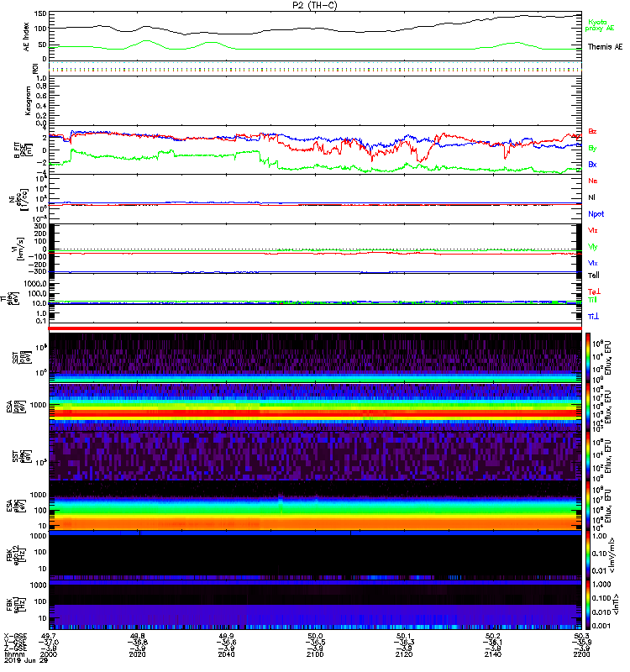This screenshot has height=672, width=630.
Task: Click the SST elec Eflux color bar
Action: (x=588, y=456)
